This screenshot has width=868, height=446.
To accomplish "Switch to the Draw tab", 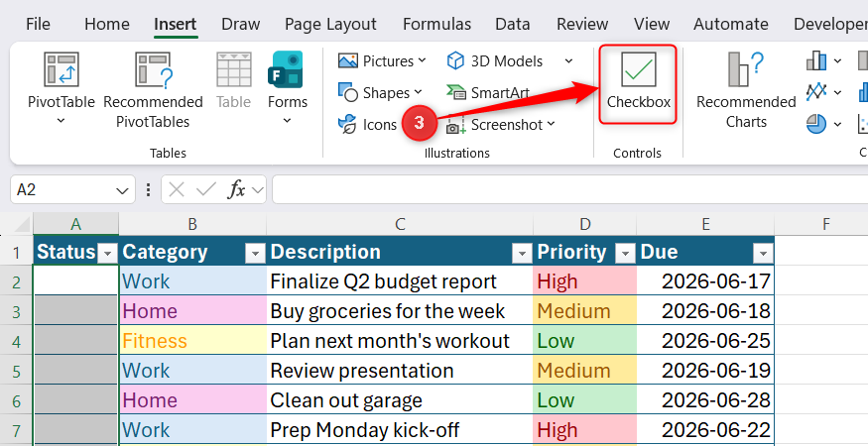I will (240, 25).
